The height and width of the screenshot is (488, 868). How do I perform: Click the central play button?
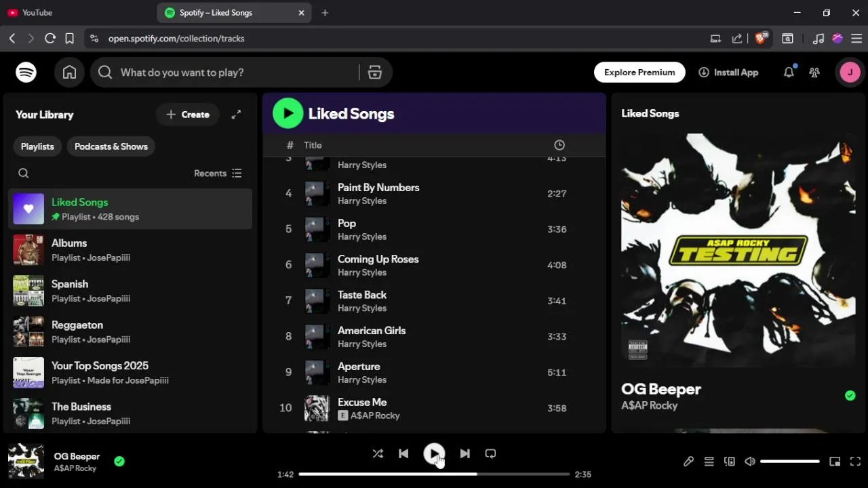434,454
